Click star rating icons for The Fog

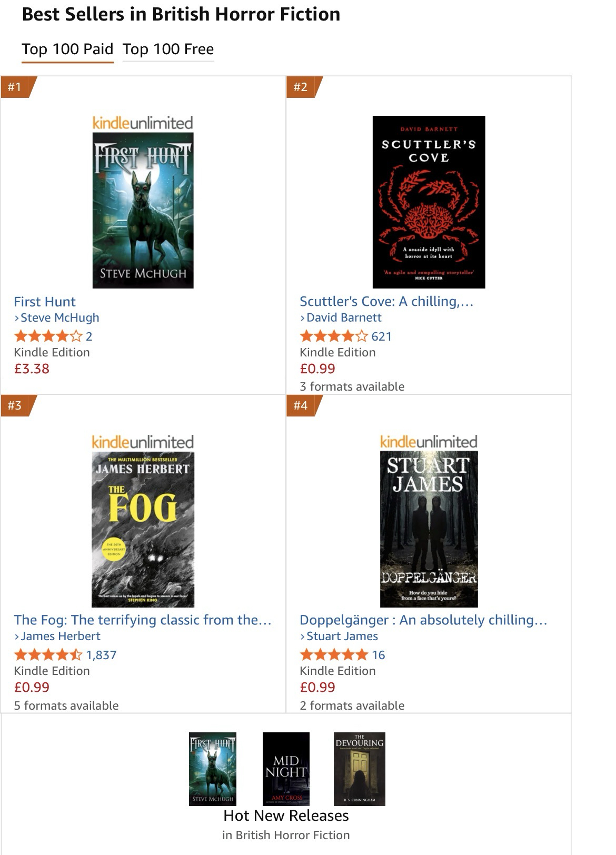(x=48, y=655)
